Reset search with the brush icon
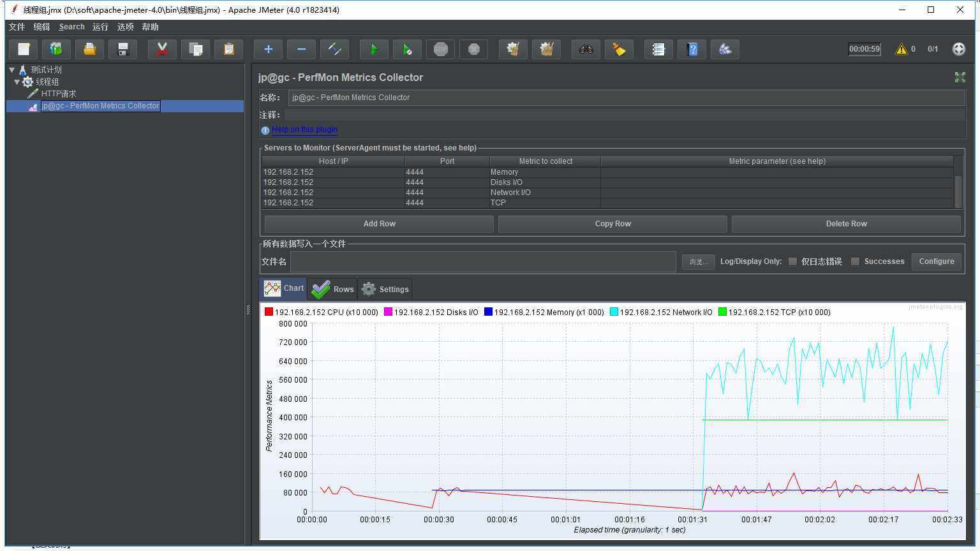 pos(619,49)
